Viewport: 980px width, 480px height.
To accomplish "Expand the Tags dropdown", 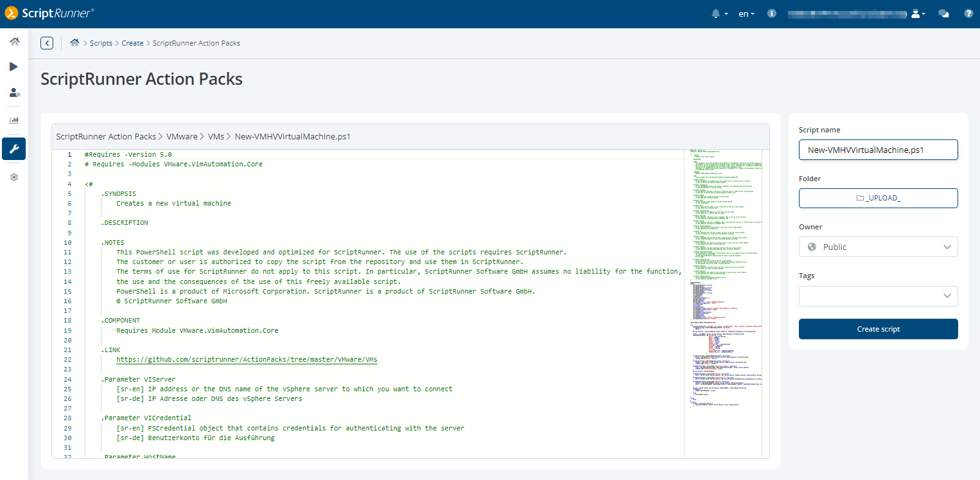I will click(x=878, y=296).
